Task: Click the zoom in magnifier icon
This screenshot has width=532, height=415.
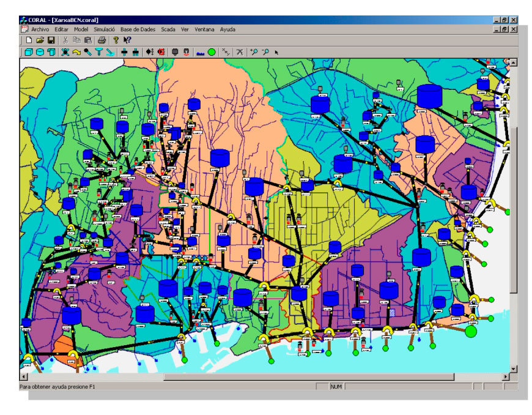Action: pos(253,53)
